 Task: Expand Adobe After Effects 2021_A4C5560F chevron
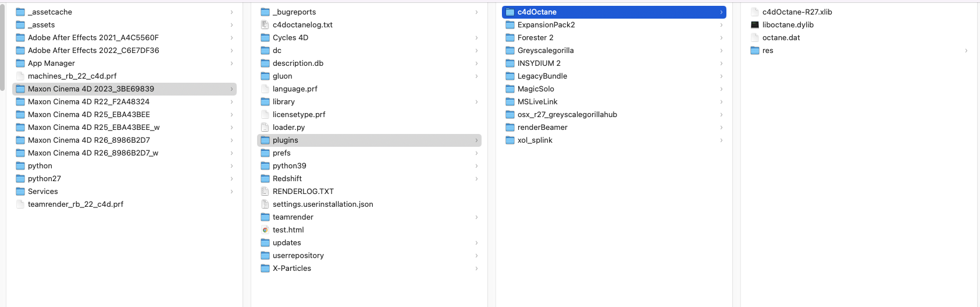point(231,37)
